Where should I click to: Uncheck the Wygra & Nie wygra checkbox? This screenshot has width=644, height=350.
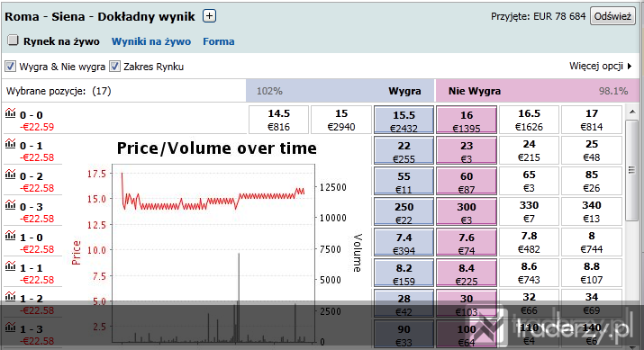pyautogui.click(x=10, y=66)
